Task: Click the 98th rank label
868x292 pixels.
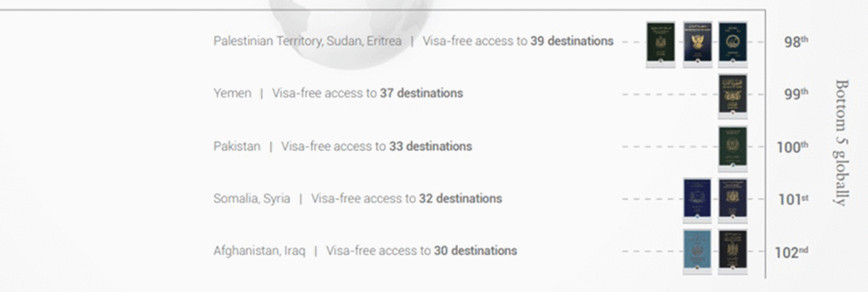Action: 796,42
